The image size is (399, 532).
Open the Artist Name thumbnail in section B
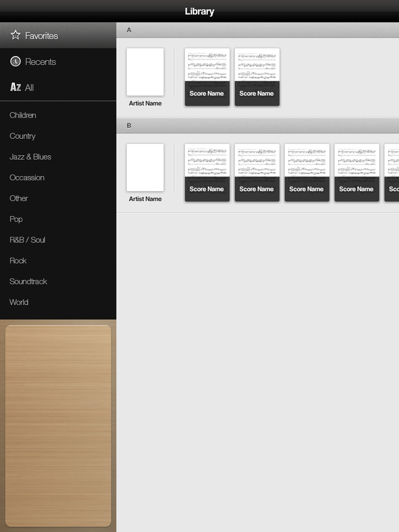coord(145,168)
